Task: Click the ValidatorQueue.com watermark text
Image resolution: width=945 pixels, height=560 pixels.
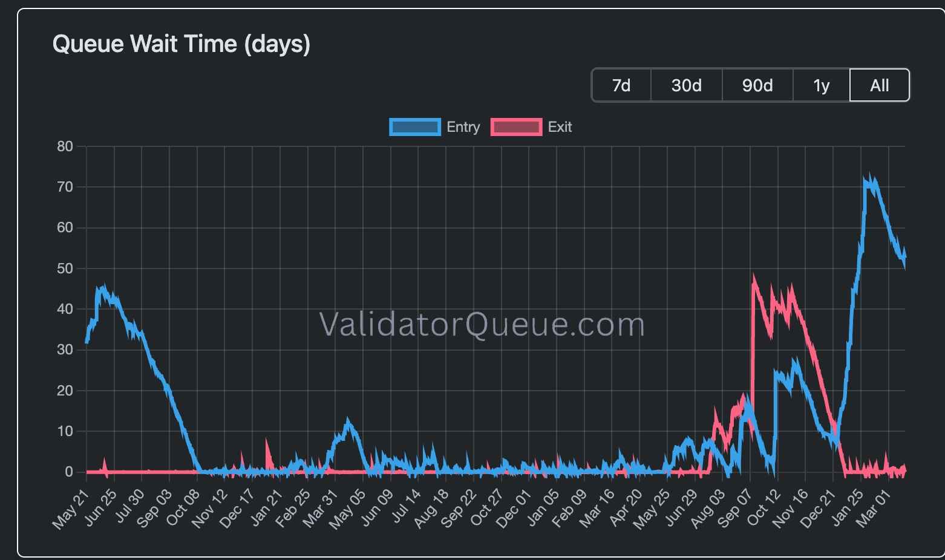Action: [x=482, y=324]
